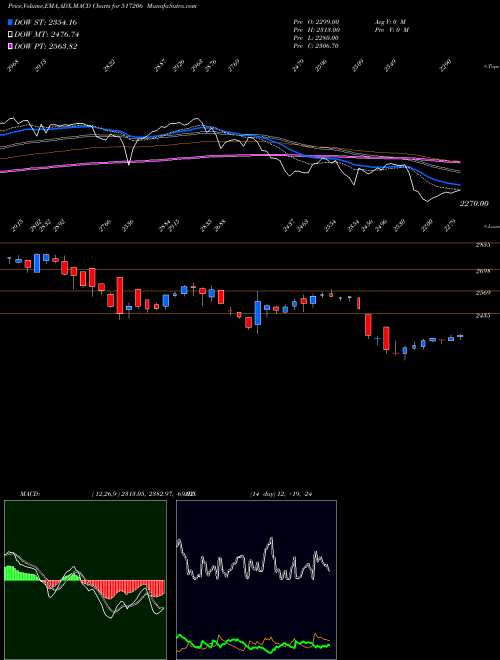Click the top label 2832
This screenshot has width=500, height=660.
(110, 66)
